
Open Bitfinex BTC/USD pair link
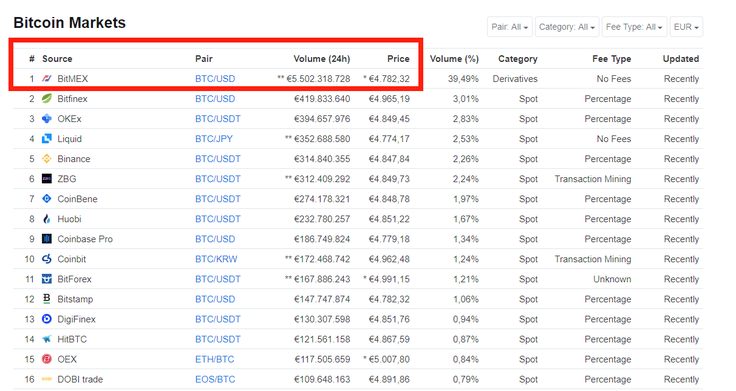215,99
